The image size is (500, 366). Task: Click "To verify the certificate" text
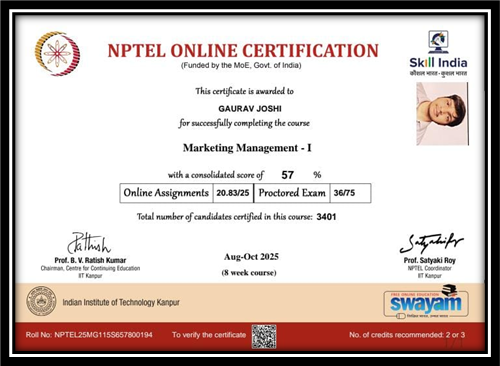pos(209,335)
